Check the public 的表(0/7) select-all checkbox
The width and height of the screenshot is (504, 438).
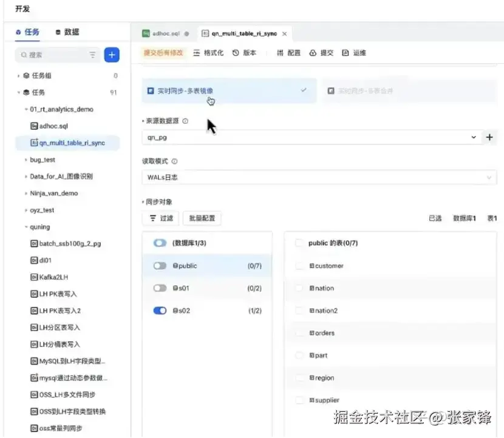(x=299, y=243)
